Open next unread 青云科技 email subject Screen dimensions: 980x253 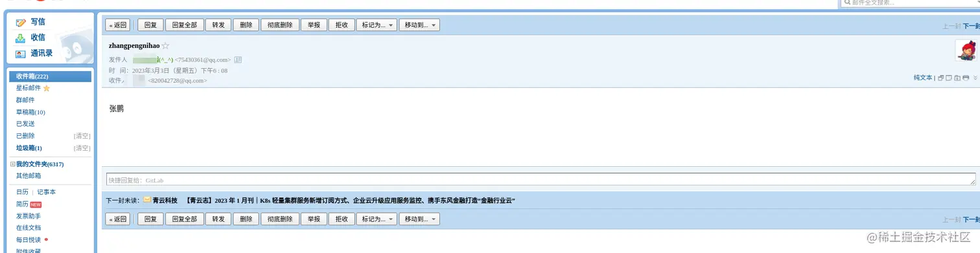click(350, 201)
